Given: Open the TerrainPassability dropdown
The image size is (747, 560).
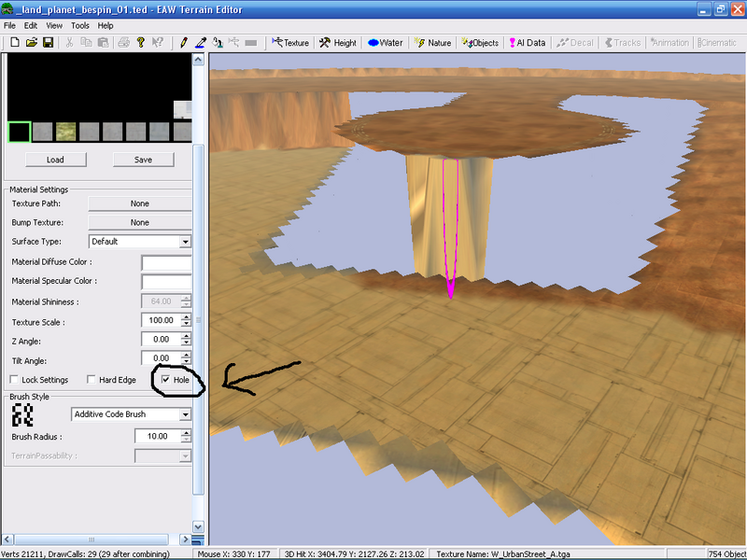Looking at the screenshot, I should tap(185, 456).
